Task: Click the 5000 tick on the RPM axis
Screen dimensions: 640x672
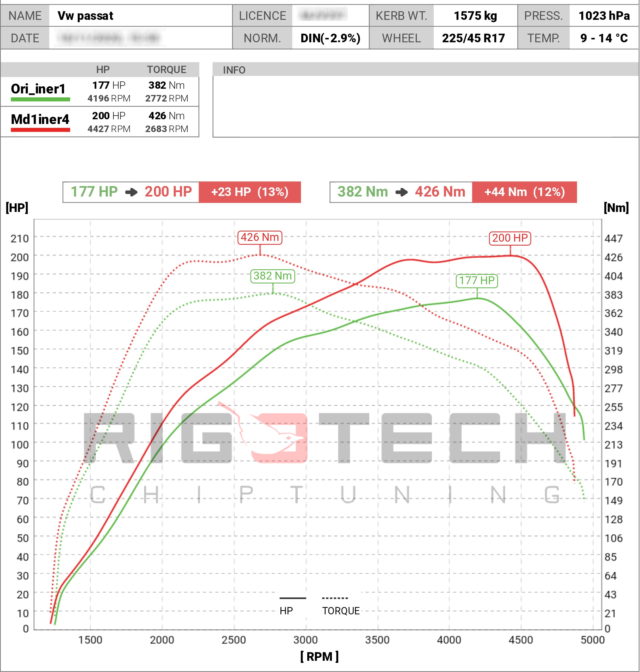Action: pos(593,640)
